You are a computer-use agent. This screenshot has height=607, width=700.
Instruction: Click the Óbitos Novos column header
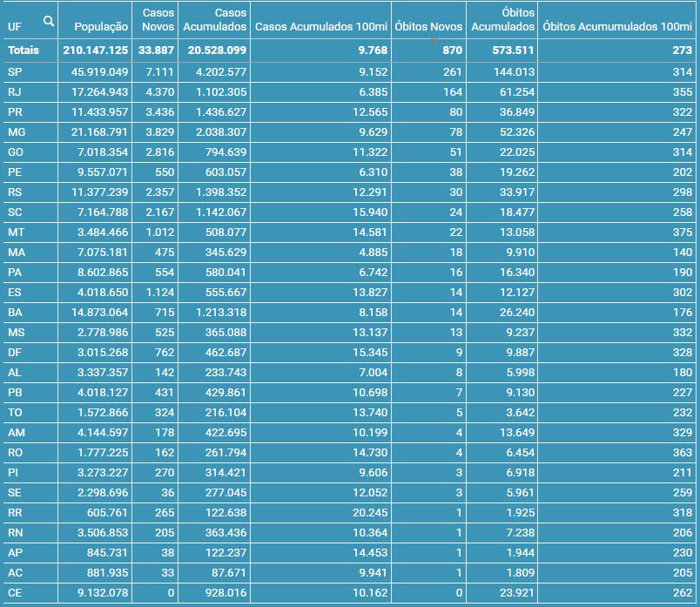pyautogui.click(x=427, y=27)
